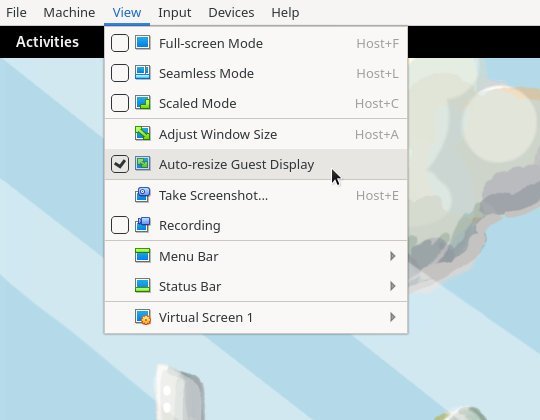
Task: Select the Scaled Mode label
Action: tap(198, 103)
